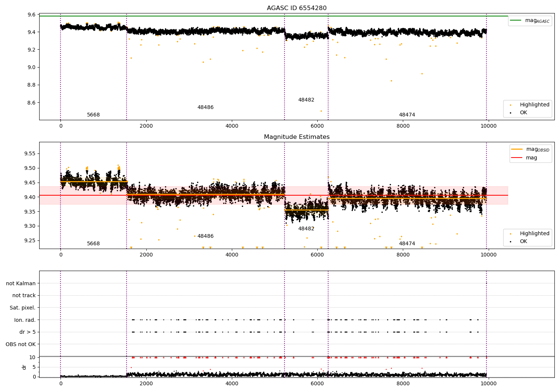Click the 'Sat. pixel.' axis label
Viewport: 560px width, 392px height.
pyautogui.click(x=22, y=308)
